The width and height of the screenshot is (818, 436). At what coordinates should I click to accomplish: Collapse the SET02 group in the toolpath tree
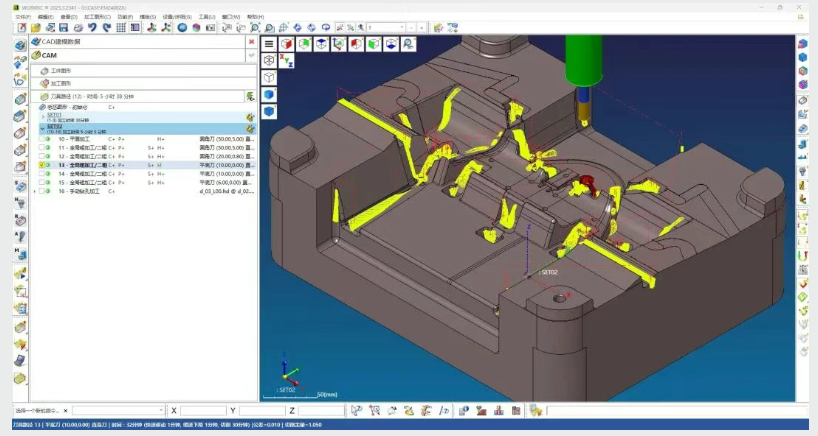pos(42,128)
